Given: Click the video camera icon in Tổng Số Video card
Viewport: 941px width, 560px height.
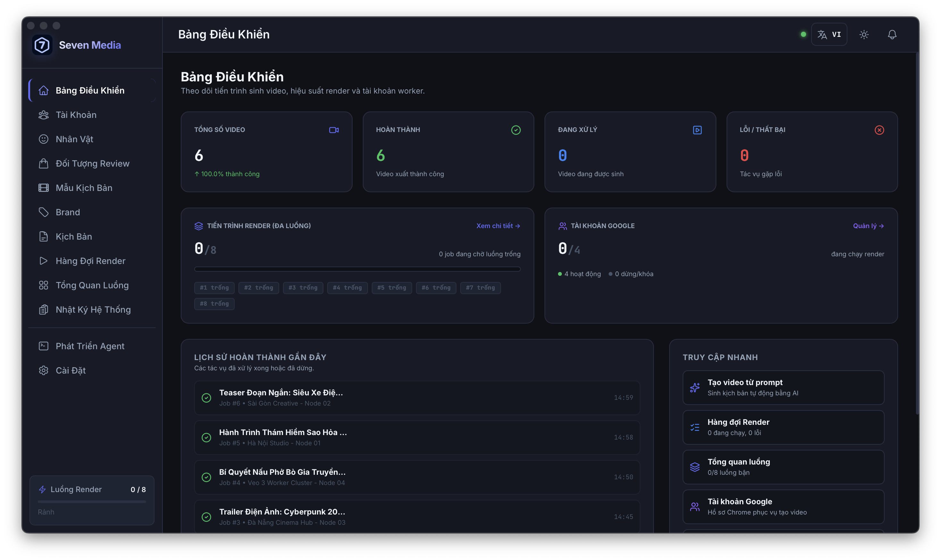Looking at the screenshot, I should (334, 130).
